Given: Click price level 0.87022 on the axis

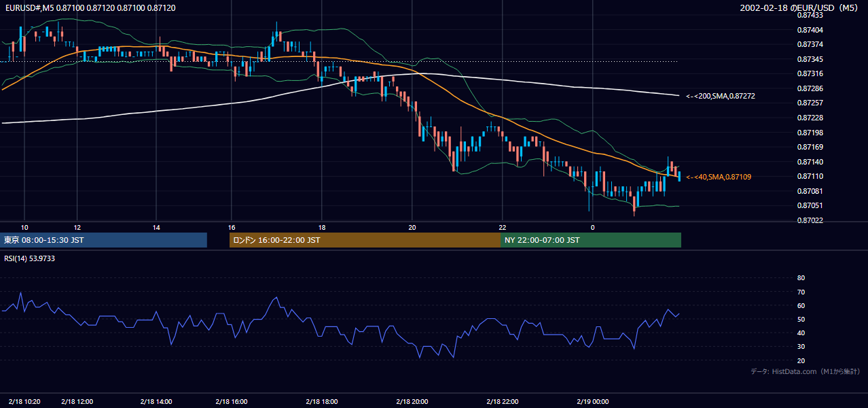Looking at the screenshot, I should coord(810,220).
